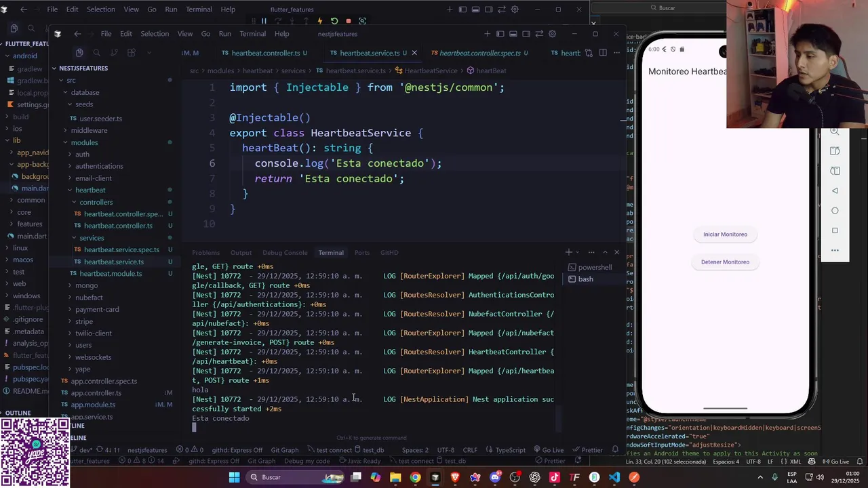Rotate the emulator left

835,150
